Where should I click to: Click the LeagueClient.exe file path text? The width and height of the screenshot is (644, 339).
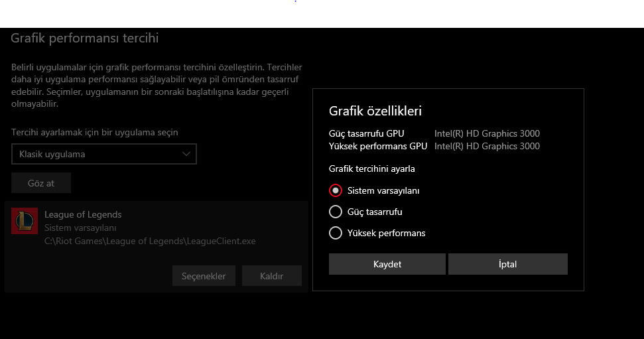point(150,241)
